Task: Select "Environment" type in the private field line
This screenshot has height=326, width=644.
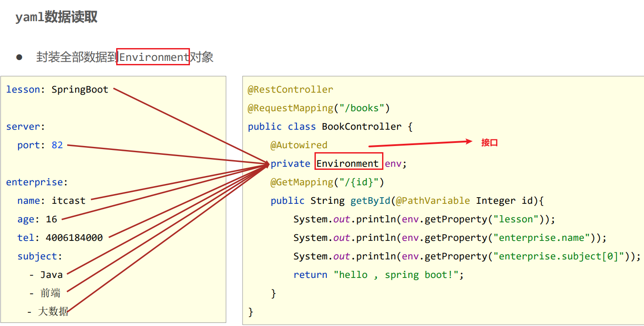Action: point(348,164)
